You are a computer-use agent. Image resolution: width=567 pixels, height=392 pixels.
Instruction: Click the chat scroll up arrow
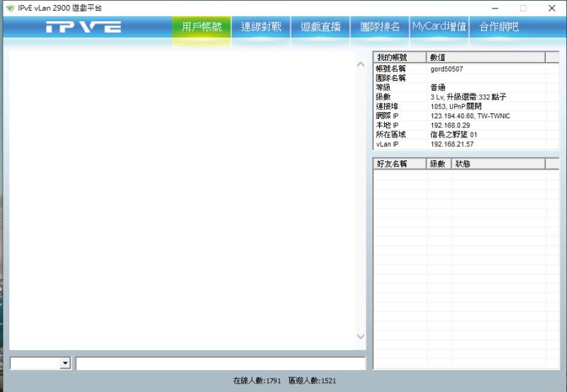pyautogui.click(x=361, y=65)
